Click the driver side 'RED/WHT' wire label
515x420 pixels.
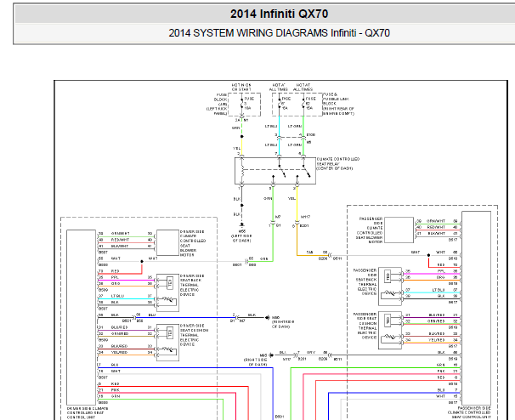(x=120, y=240)
